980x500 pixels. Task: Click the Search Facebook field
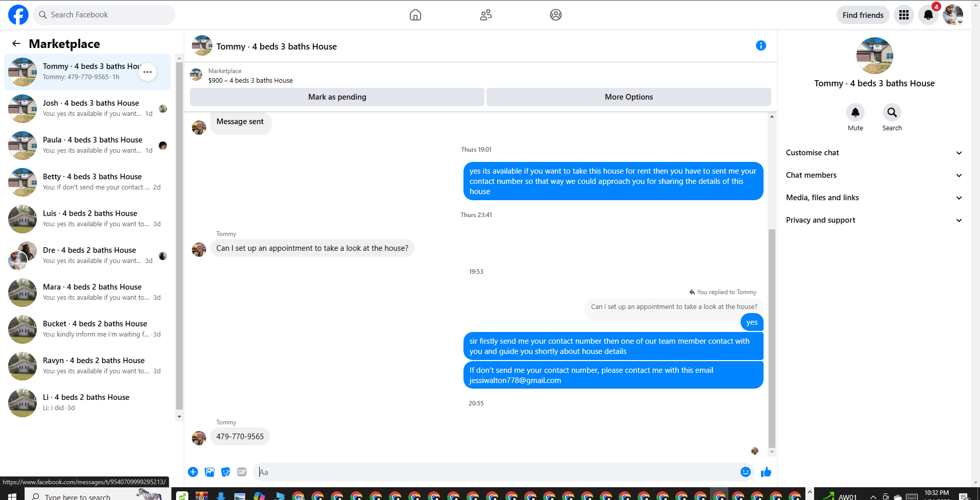pyautogui.click(x=104, y=15)
